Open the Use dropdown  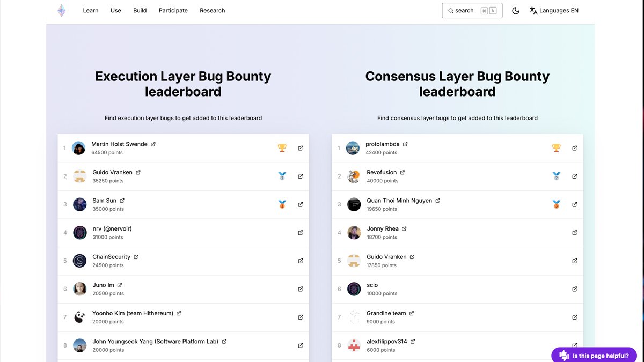[115, 10]
